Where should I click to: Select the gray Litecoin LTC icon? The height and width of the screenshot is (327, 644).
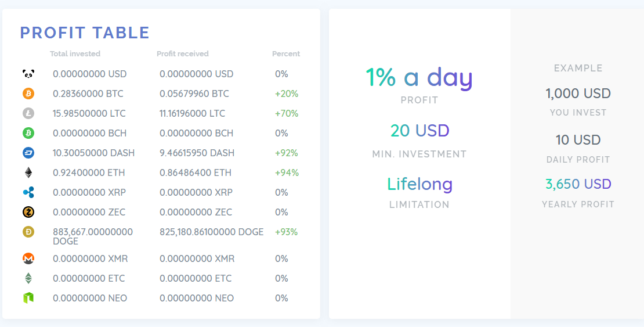pyautogui.click(x=28, y=113)
